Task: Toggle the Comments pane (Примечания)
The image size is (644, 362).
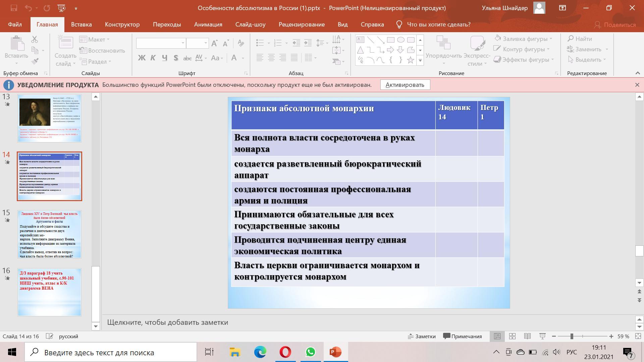Action: [x=463, y=336]
